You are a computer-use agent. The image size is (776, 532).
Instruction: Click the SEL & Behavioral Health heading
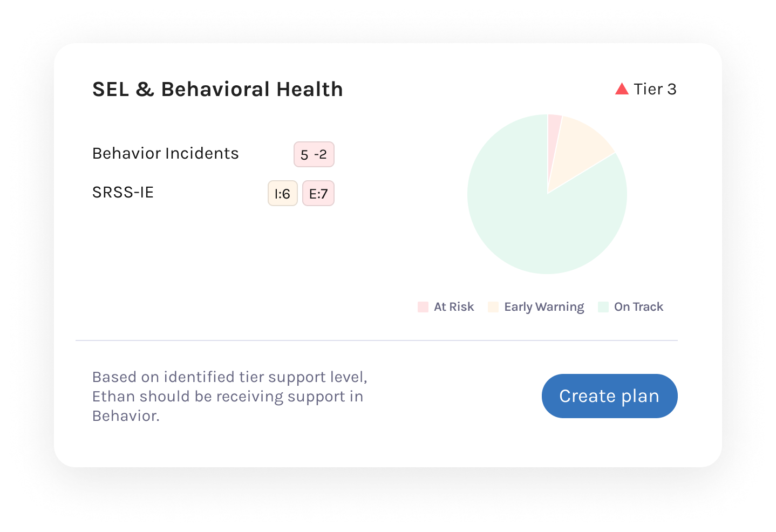tap(217, 90)
